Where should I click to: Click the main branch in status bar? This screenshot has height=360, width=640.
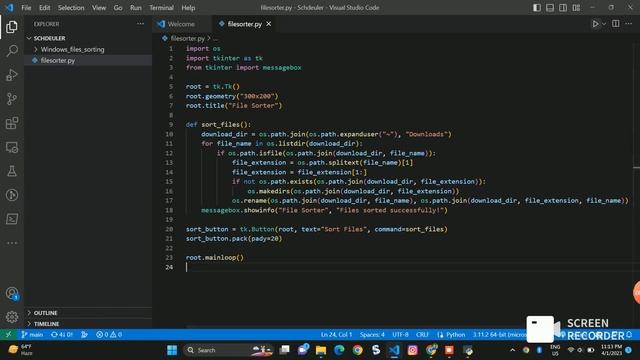pos(32,335)
